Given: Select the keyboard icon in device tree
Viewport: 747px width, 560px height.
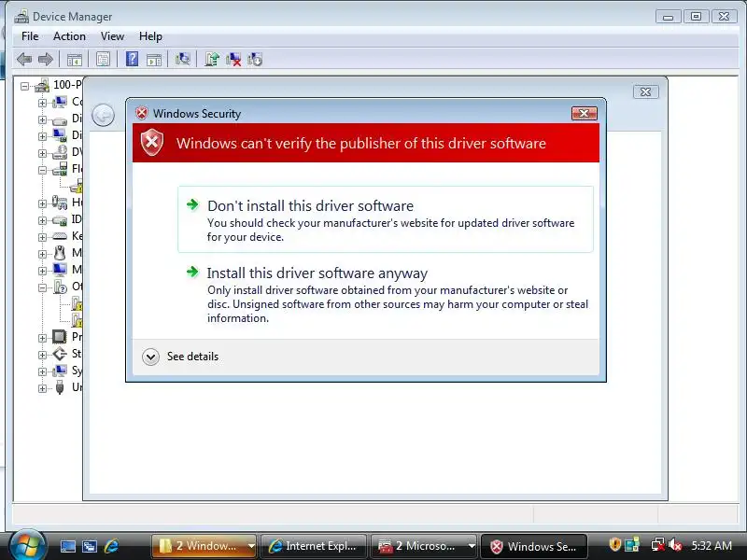Looking at the screenshot, I should tap(60, 236).
